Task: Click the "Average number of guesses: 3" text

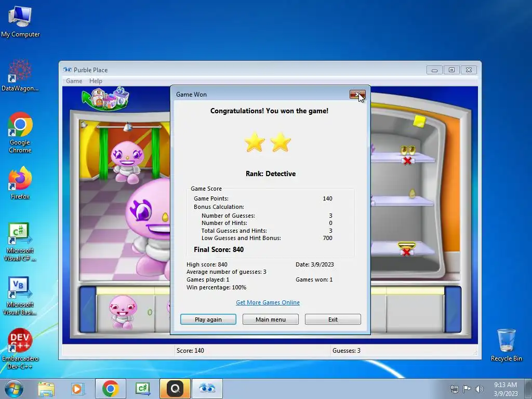Action: click(227, 272)
